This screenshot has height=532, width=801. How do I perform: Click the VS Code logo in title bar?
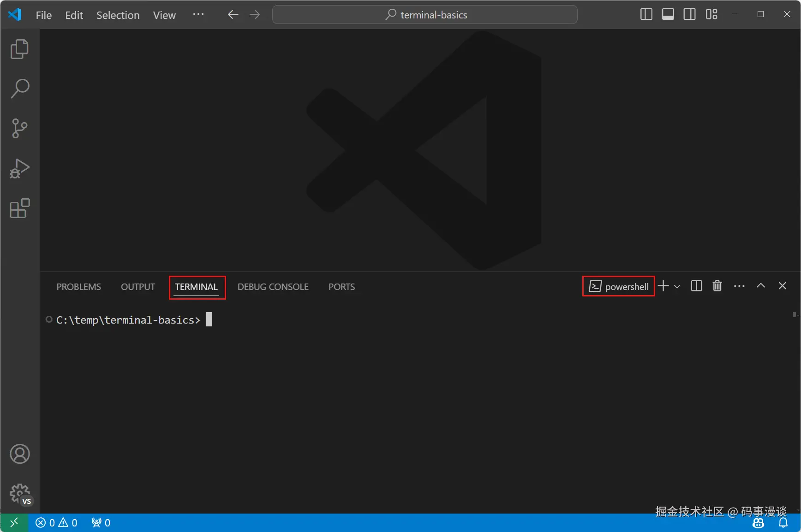tap(15, 15)
